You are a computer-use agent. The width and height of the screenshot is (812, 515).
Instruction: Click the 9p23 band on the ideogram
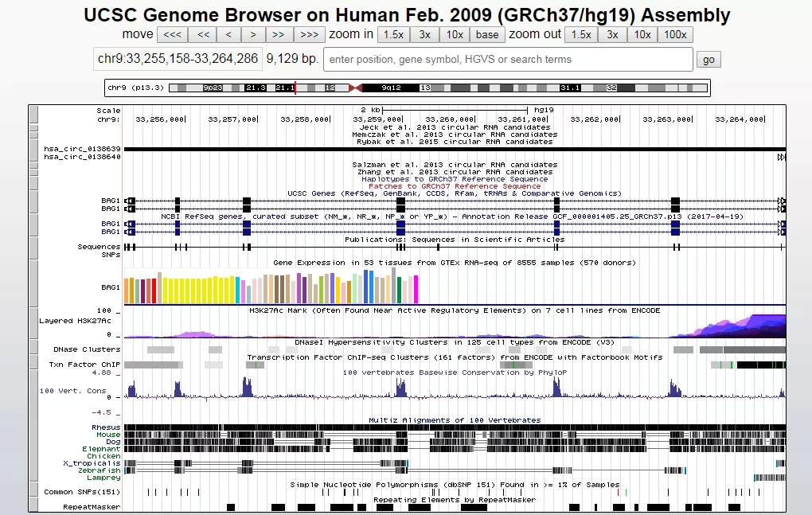click(x=213, y=88)
